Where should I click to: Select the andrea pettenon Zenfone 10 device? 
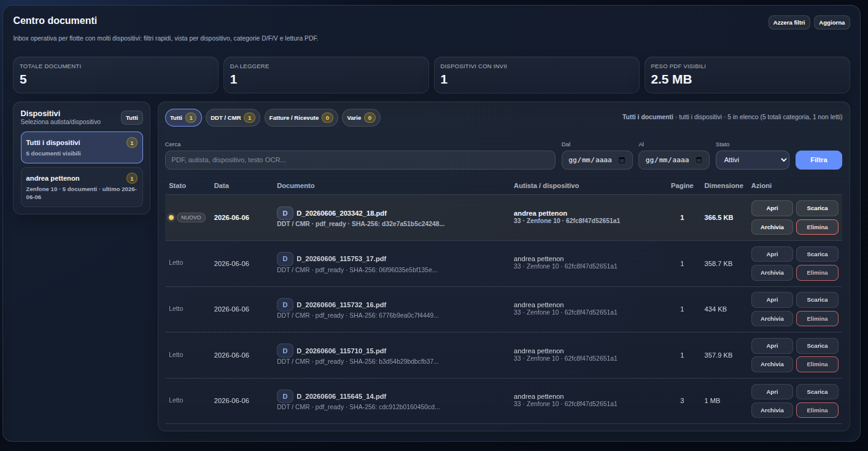pyautogui.click(x=82, y=187)
